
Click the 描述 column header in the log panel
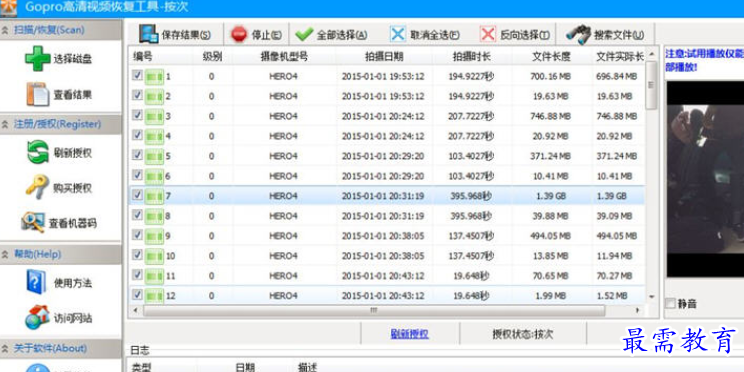(307, 367)
